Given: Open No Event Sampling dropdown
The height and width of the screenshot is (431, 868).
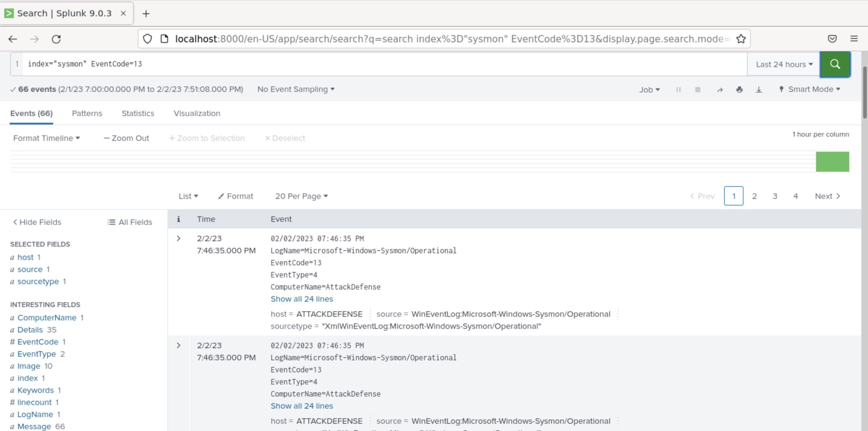Looking at the screenshot, I should pyautogui.click(x=296, y=89).
